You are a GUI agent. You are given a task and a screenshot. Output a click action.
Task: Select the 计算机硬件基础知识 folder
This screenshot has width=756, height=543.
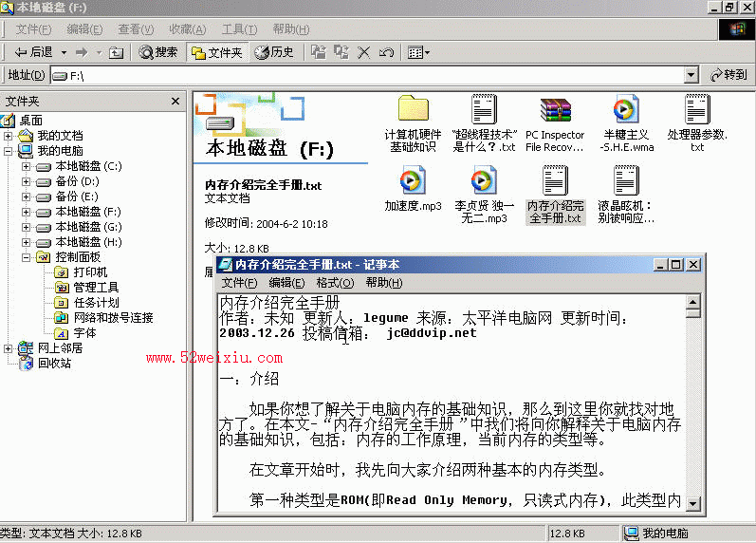click(x=413, y=124)
